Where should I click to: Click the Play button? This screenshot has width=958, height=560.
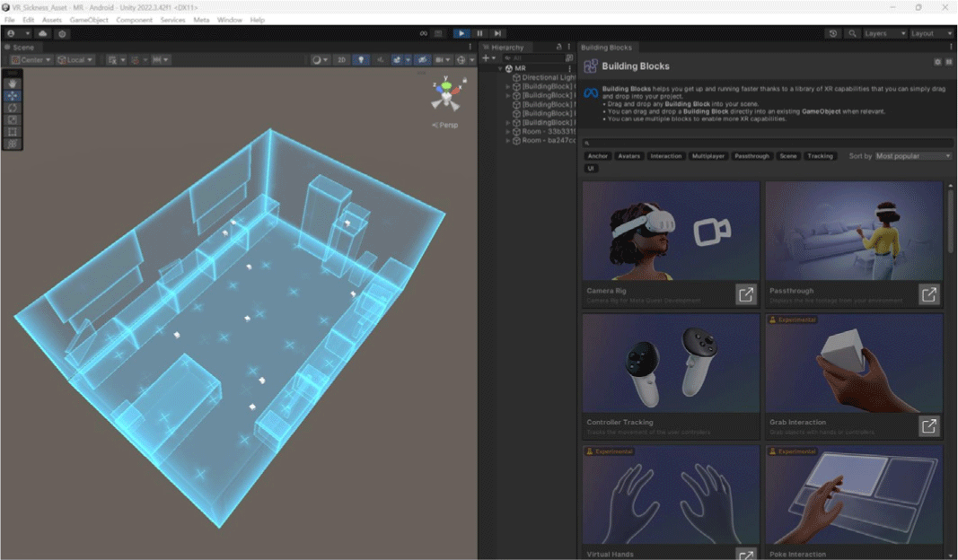coord(461,33)
